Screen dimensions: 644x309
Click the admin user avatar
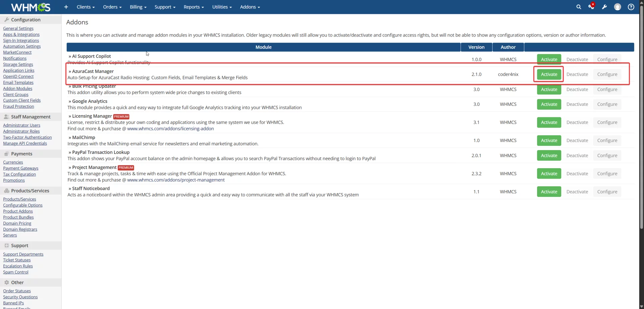(x=618, y=7)
